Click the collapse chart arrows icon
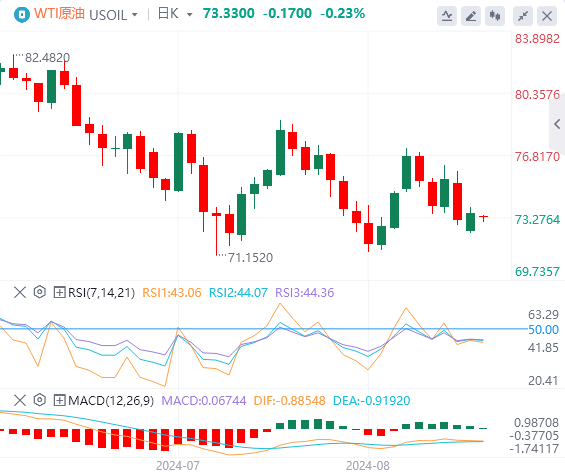This screenshot has width=565, height=476. (523, 16)
